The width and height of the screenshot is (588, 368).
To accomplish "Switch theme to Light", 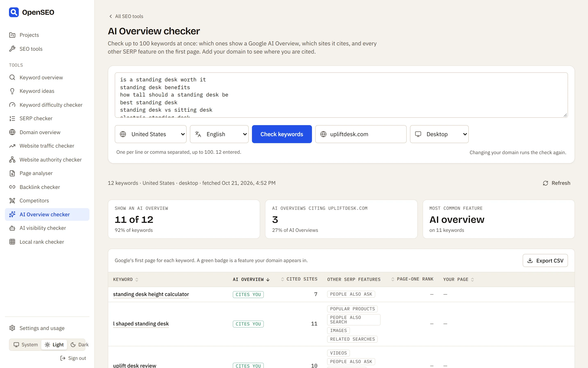I will click(x=54, y=345).
